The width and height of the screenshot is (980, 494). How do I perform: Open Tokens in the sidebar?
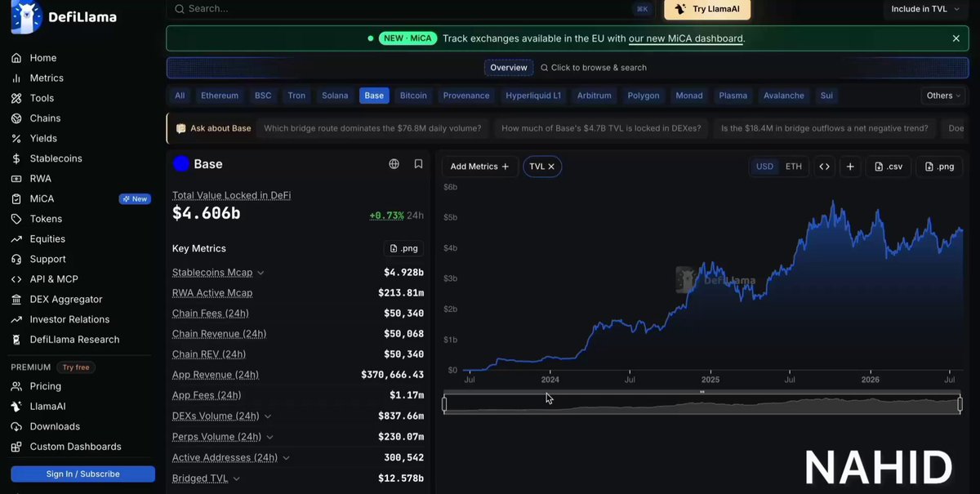[46, 219]
